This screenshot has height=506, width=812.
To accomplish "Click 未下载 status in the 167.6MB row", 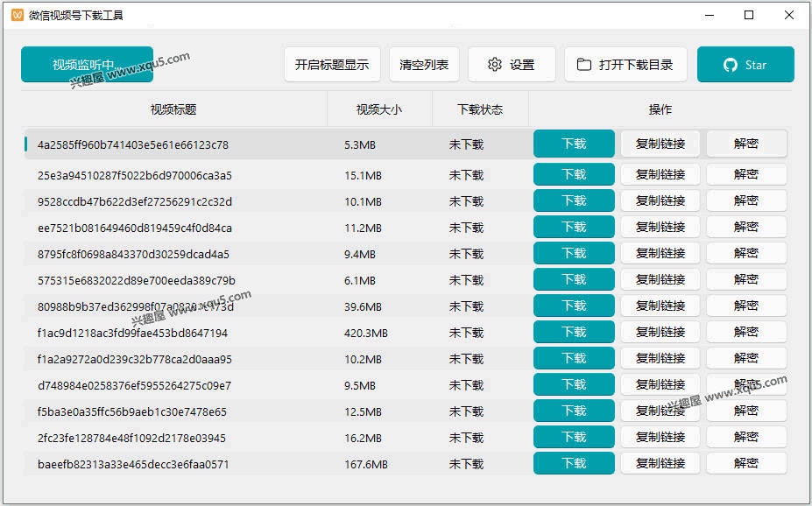I will click(x=466, y=464).
